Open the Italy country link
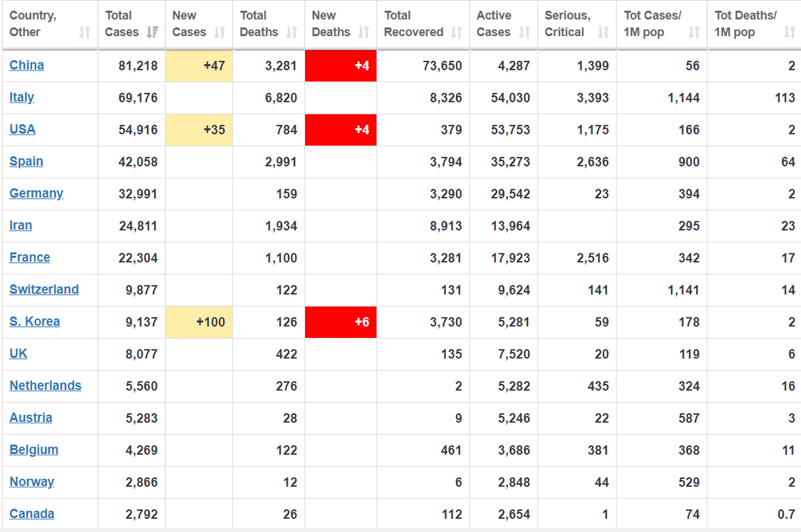This screenshot has width=801, height=532. tap(21, 97)
